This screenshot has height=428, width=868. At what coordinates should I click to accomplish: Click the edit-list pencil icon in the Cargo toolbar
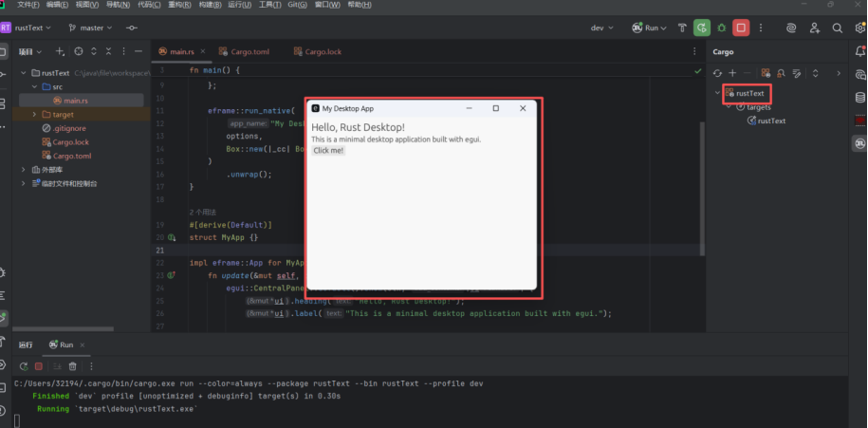[x=797, y=73]
